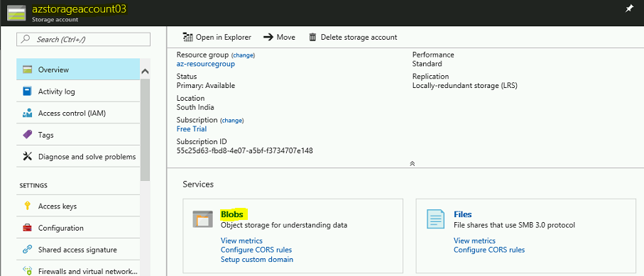Open the Overview menu item

pyautogui.click(x=78, y=70)
